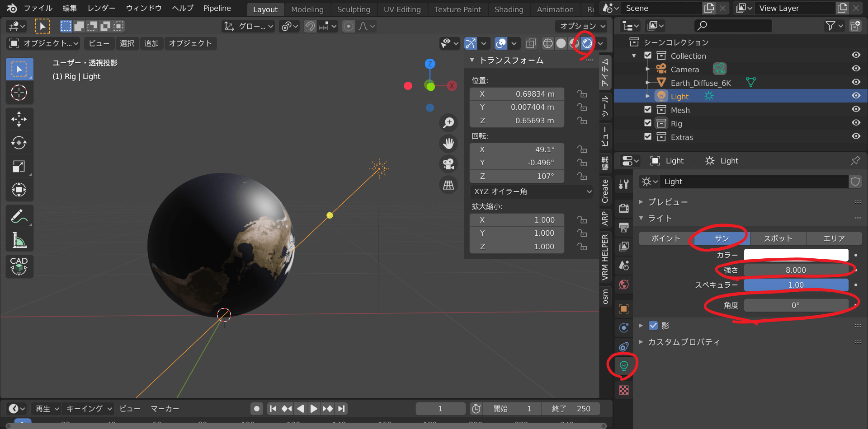This screenshot has width=868, height=429.
Task: Jump to the end frame
Action: point(342,409)
